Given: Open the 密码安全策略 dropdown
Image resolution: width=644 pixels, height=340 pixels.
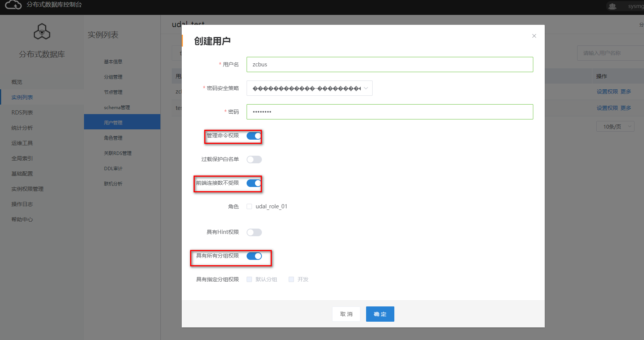Looking at the screenshot, I should point(309,88).
